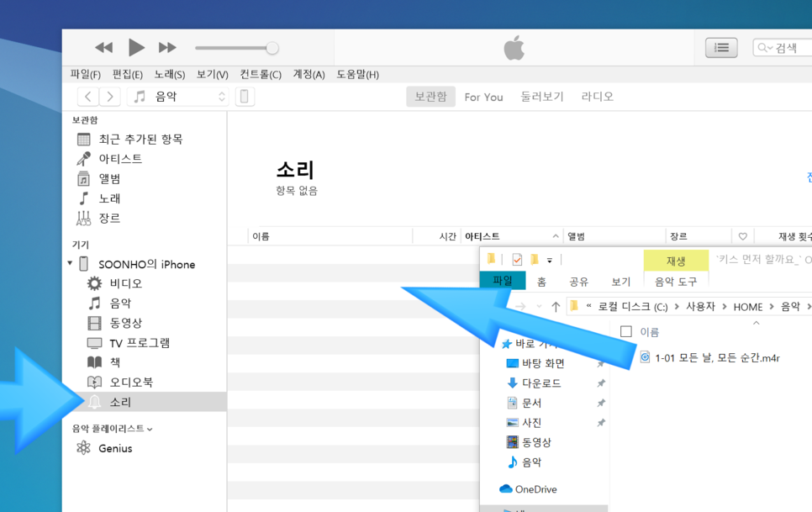The image size is (812, 512).
Task: Open the 홈 ribbon tab in File Explorer
Action: (541, 282)
